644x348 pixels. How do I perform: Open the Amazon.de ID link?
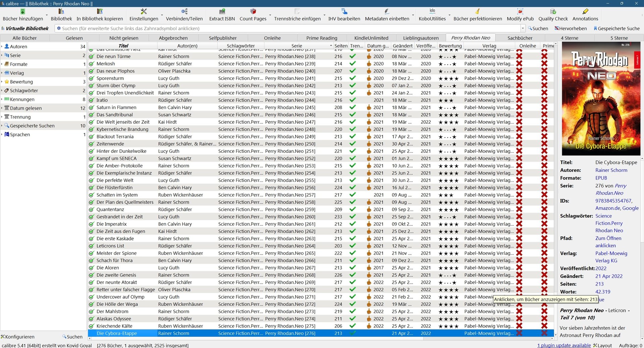tap(607, 208)
